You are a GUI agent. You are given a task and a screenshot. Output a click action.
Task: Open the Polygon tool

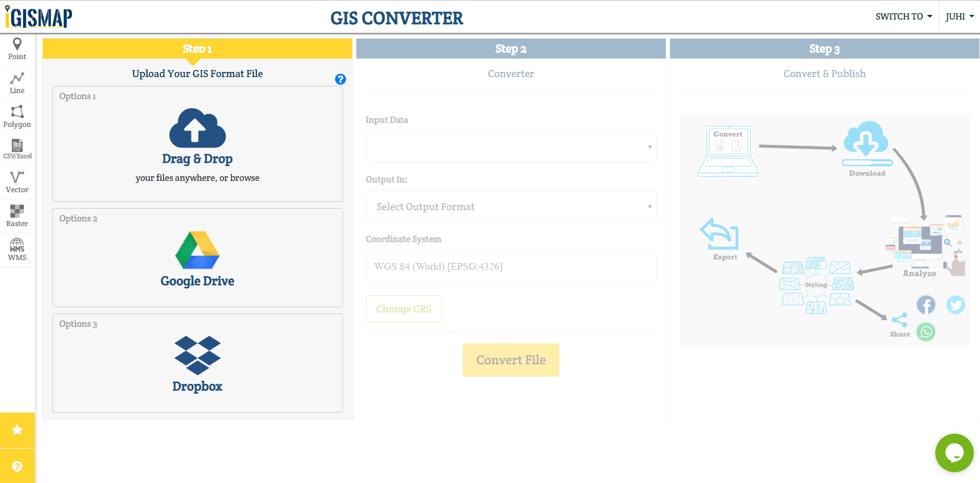(17, 117)
